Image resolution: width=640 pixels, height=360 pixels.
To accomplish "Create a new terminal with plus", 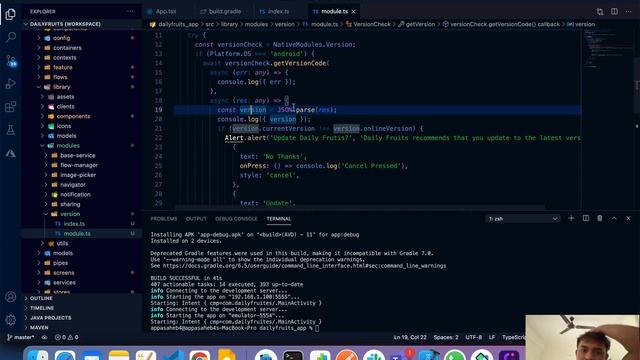I will [571, 218].
